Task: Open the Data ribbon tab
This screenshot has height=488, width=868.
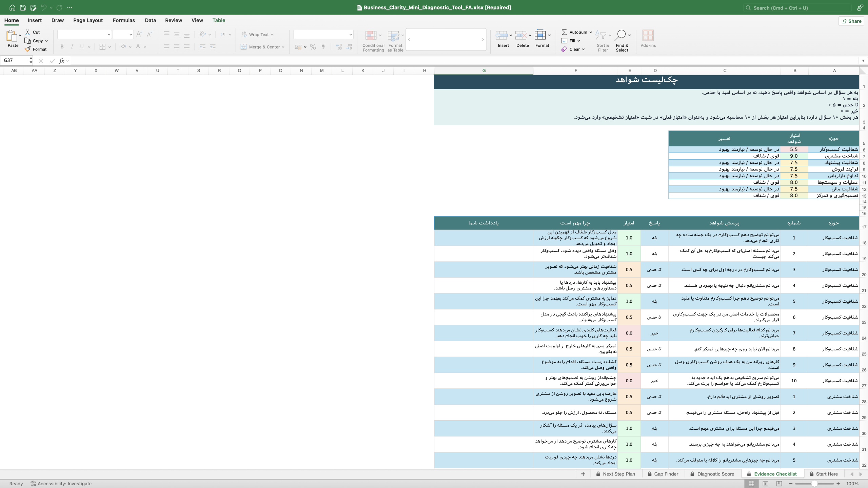Action: pyautogui.click(x=150, y=20)
